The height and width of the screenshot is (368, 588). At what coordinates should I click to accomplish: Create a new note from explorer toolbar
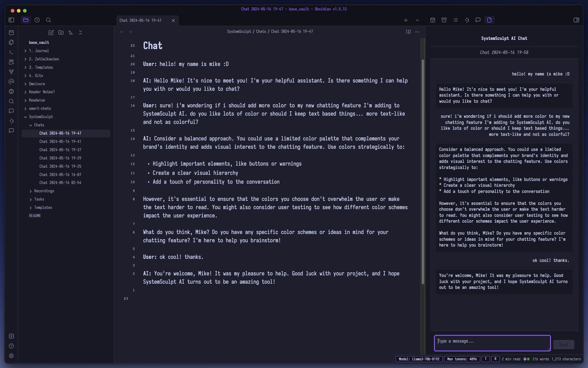[51, 32]
